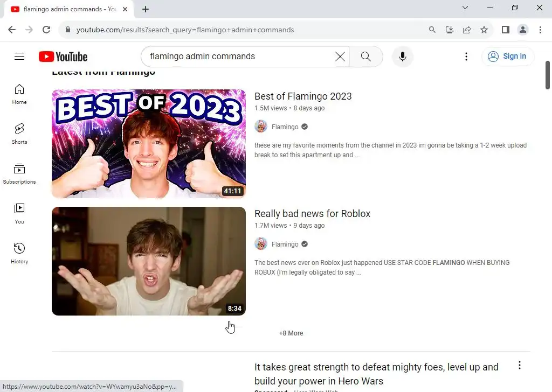This screenshot has height=392, width=552.
Task: Clear the search box with the X icon
Action: [340, 56]
